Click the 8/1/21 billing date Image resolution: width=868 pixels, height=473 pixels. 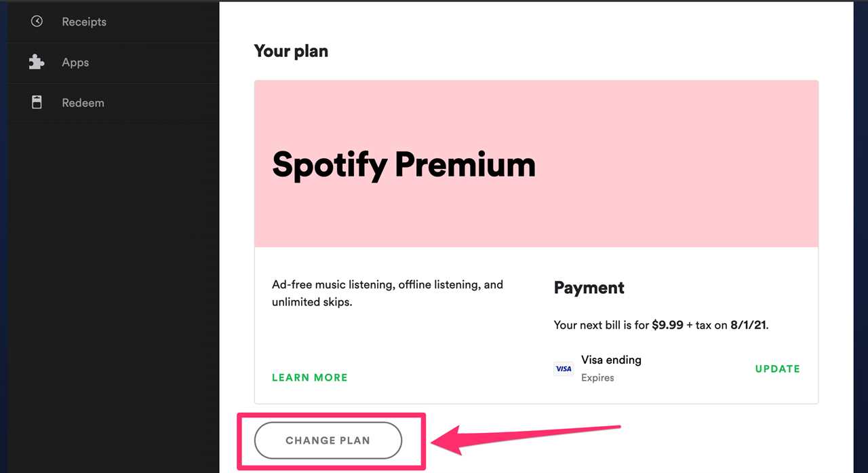point(748,325)
